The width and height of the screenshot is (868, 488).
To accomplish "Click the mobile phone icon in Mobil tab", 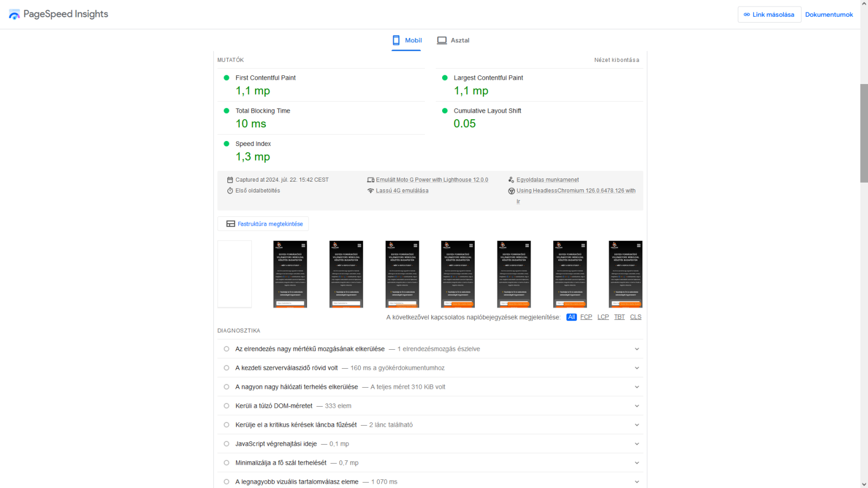I will point(396,40).
